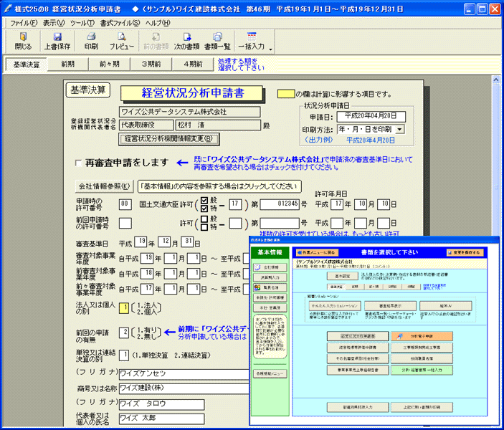The height and width of the screenshot is (430, 504).
Task: Click 経営状況分析機関情報変更(B) button
Action: click(x=169, y=139)
